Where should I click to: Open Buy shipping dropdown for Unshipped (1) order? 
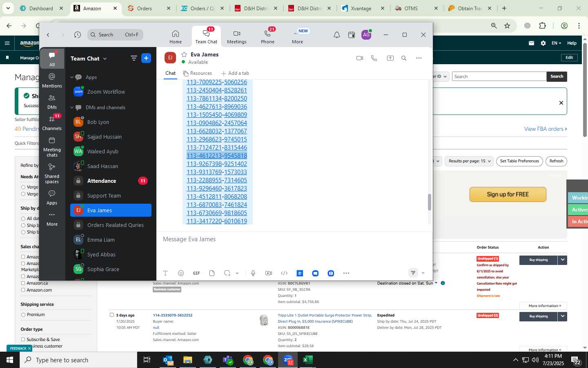point(563,260)
